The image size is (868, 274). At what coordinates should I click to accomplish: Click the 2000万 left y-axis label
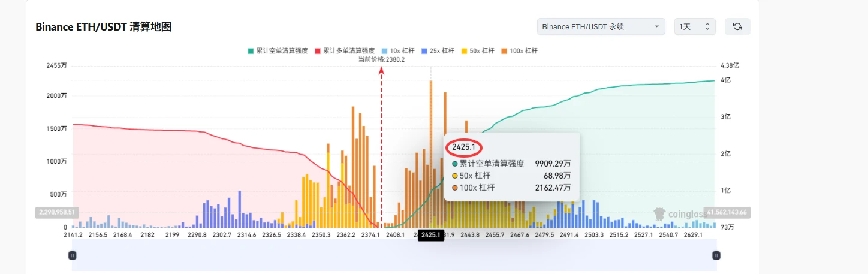click(57, 96)
